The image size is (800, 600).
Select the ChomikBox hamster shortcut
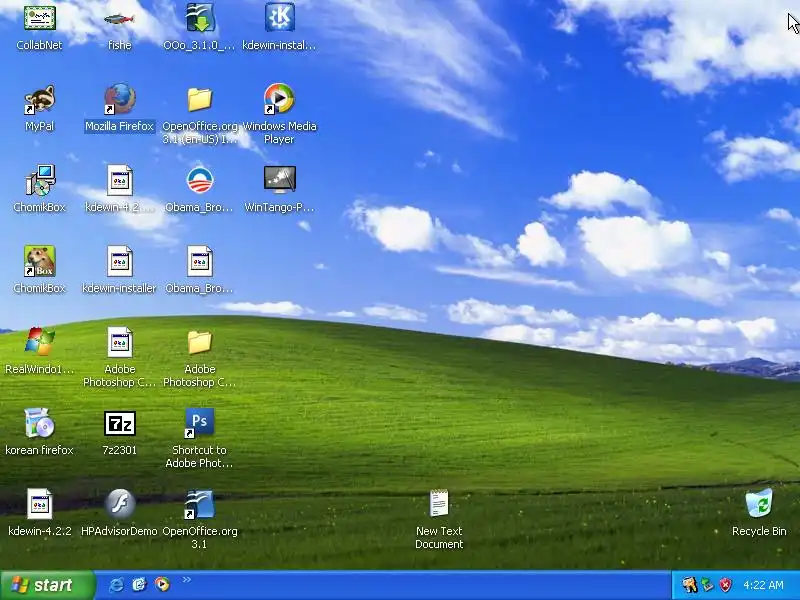click(39, 261)
